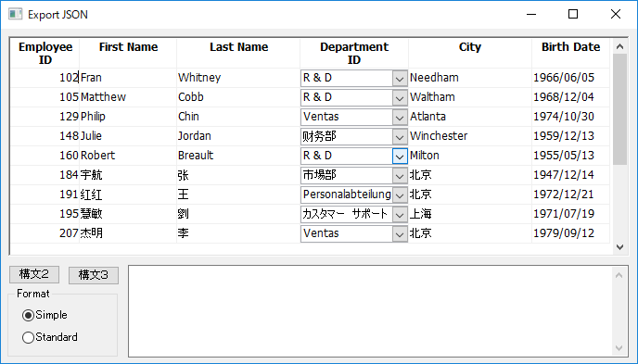Screen dimensions: 638x364
Task: Click the table scrollbar up arrow
Action: (x=619, y=46)
